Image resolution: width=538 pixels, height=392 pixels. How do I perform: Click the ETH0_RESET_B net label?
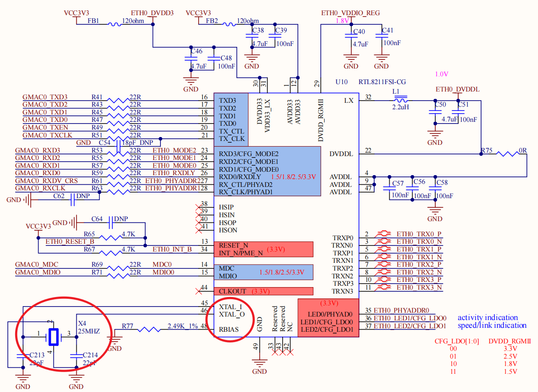[x=70, y=242]
